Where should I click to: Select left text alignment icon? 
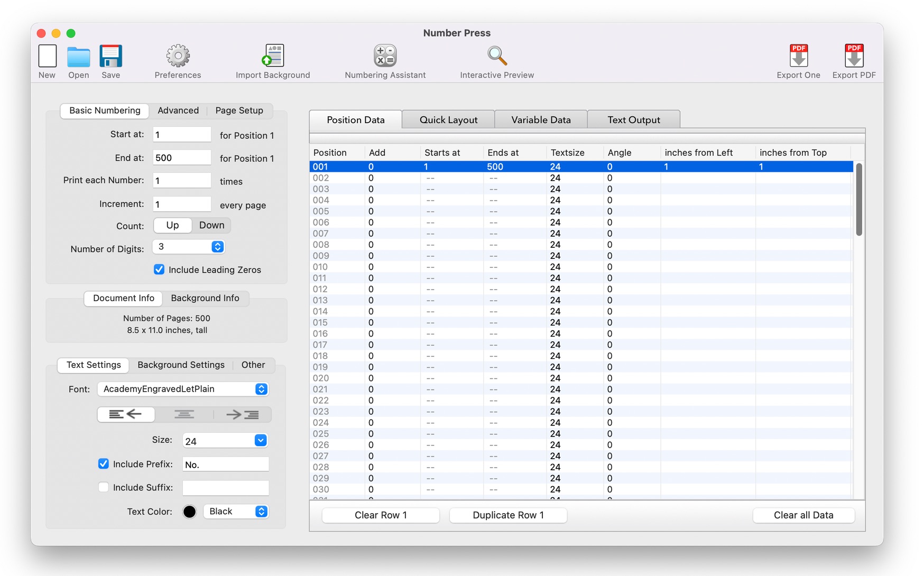pyautogui.click(x=126, y=414)
